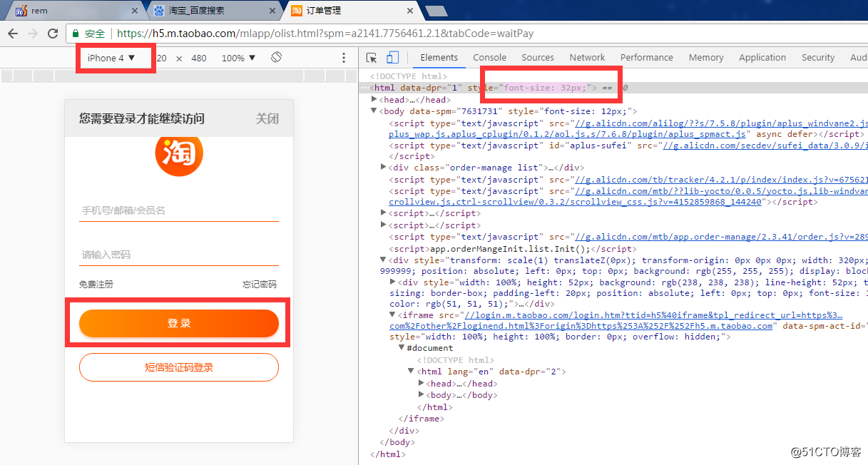Viewport: 868px width, 465px height.
Task: Click the 忘记密码 link
Action: [260, 285]
